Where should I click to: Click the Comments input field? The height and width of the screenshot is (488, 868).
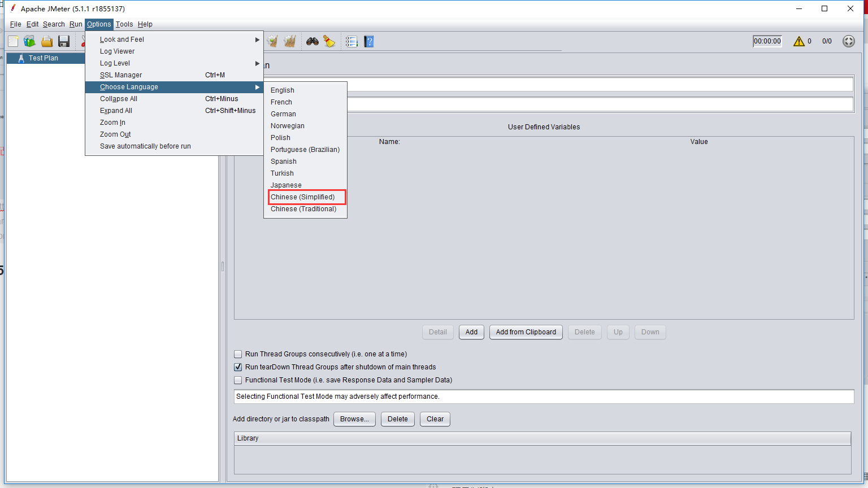(x=600, y=104)
